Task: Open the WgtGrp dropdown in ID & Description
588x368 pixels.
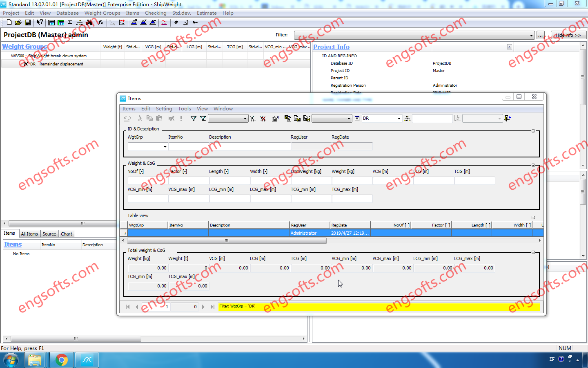Action: coord(165,146)
